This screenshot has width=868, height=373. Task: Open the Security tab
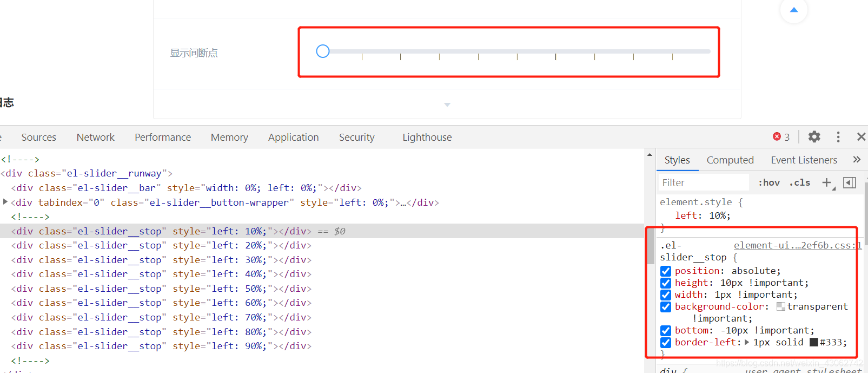[x=357, y=138]
